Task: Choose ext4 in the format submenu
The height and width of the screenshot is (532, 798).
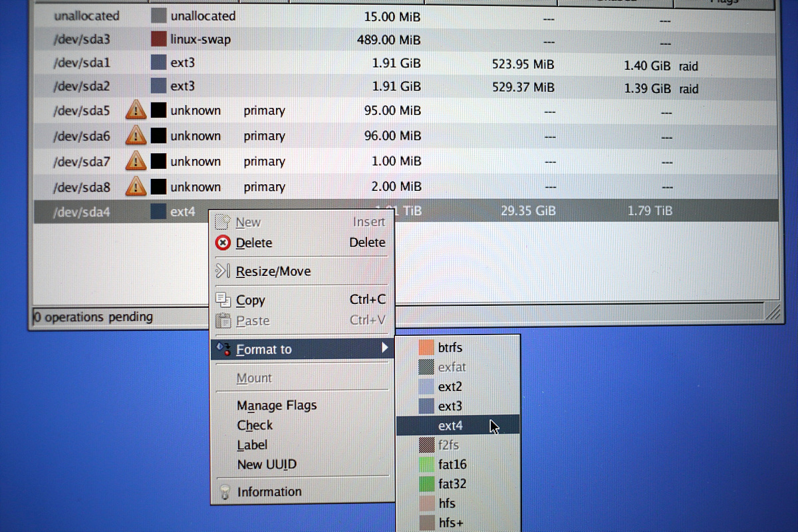Action: [450, 426]
